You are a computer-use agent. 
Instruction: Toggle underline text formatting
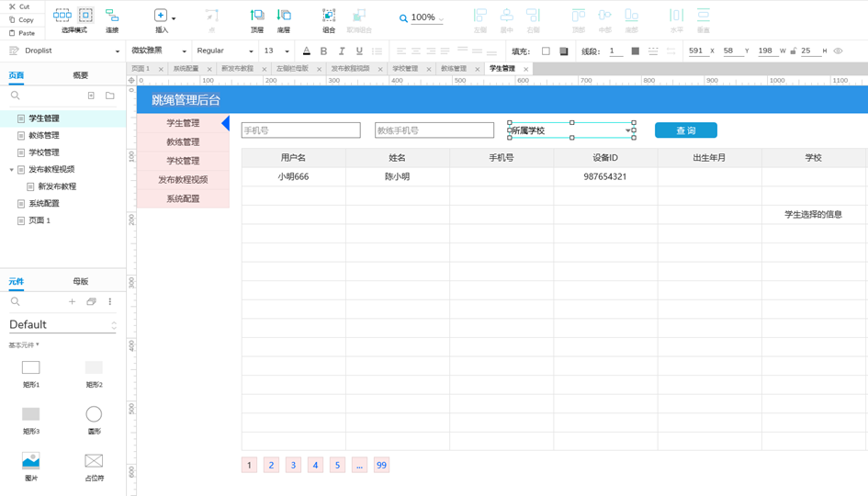point(359,51)
